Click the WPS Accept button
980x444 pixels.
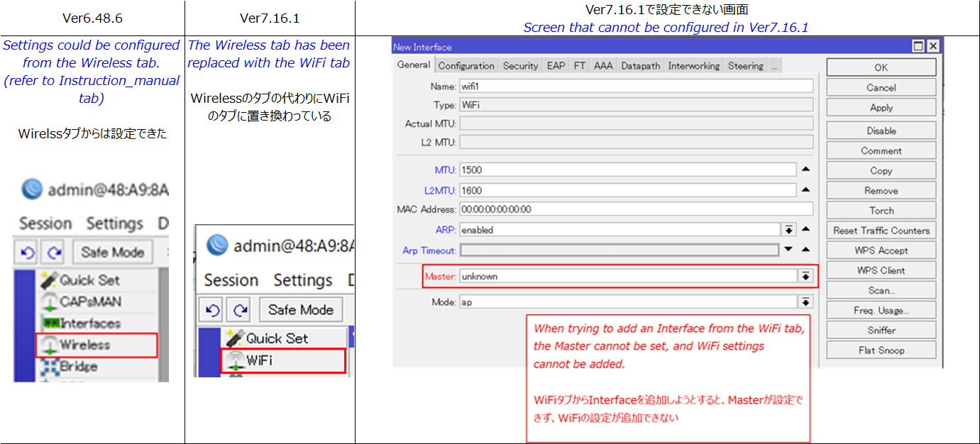(x=881, y=250)
